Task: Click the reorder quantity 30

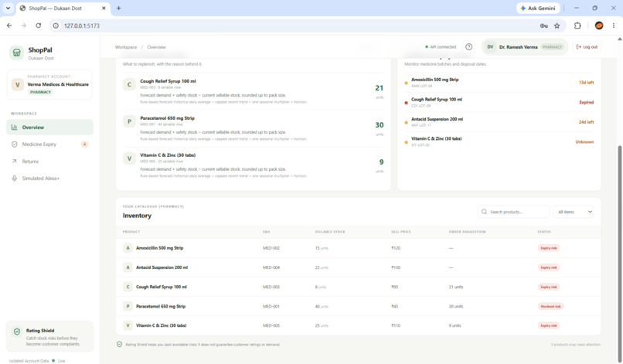Action: coord(380,124)
